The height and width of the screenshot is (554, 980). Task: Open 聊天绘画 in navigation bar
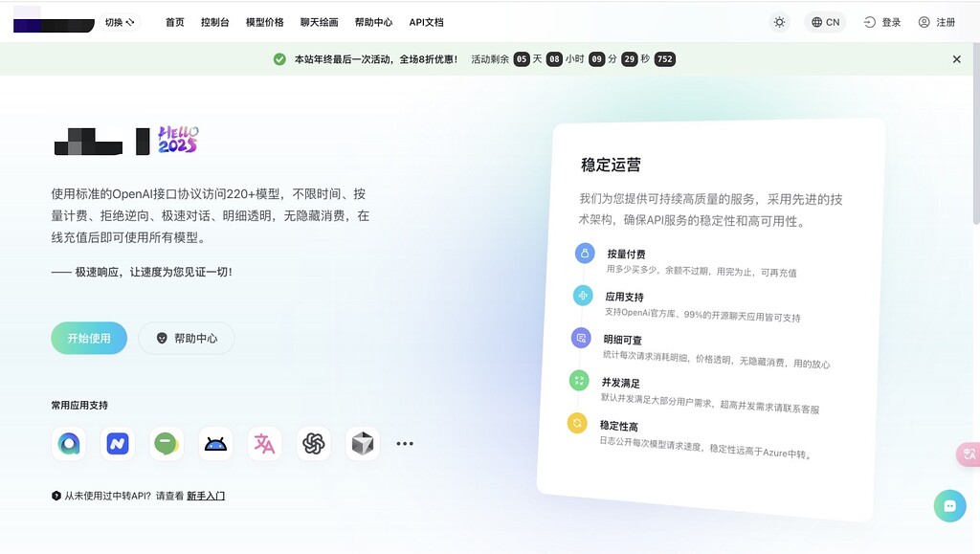pos(320,22)
